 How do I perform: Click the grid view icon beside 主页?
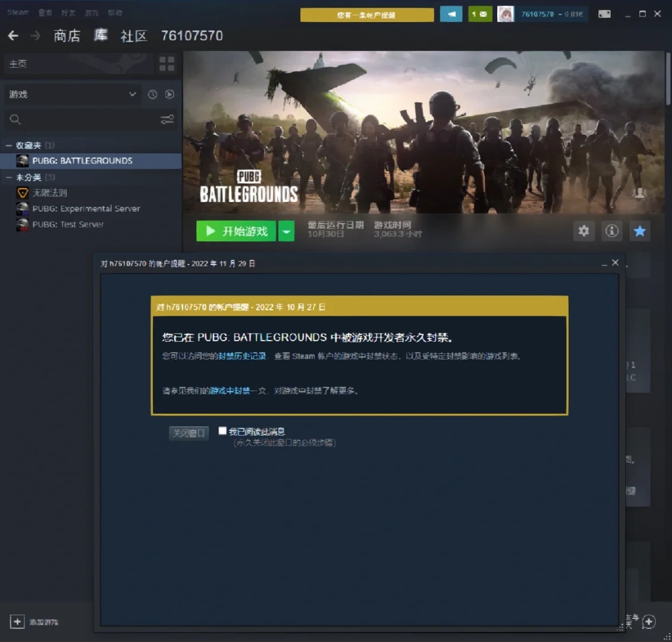(x=167, y=64)
